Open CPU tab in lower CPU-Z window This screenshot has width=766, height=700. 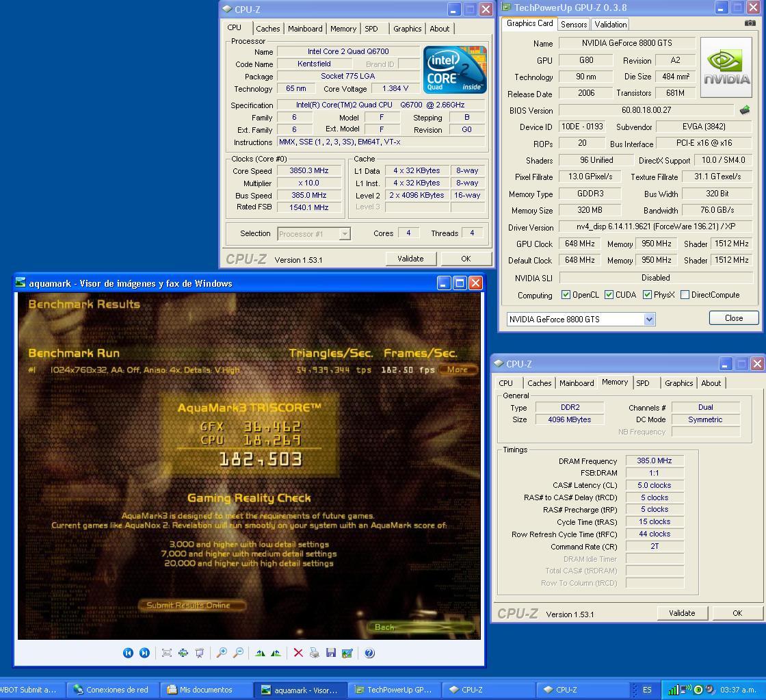505,383
